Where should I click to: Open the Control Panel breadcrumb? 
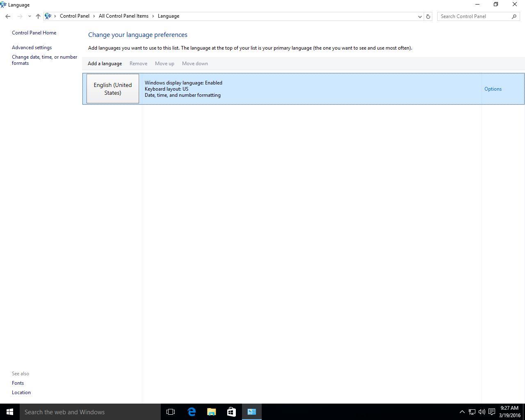click(75, 16)
